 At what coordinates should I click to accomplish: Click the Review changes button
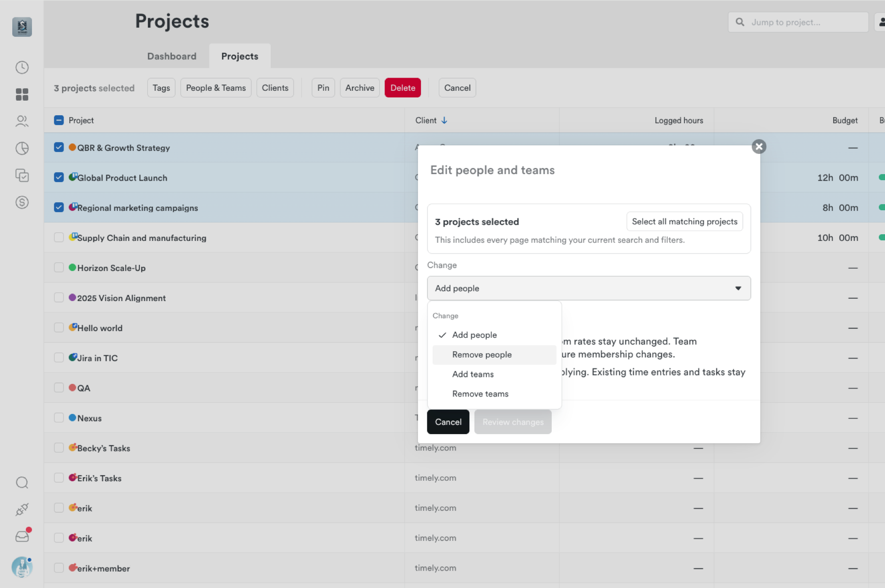pos(513,422)
